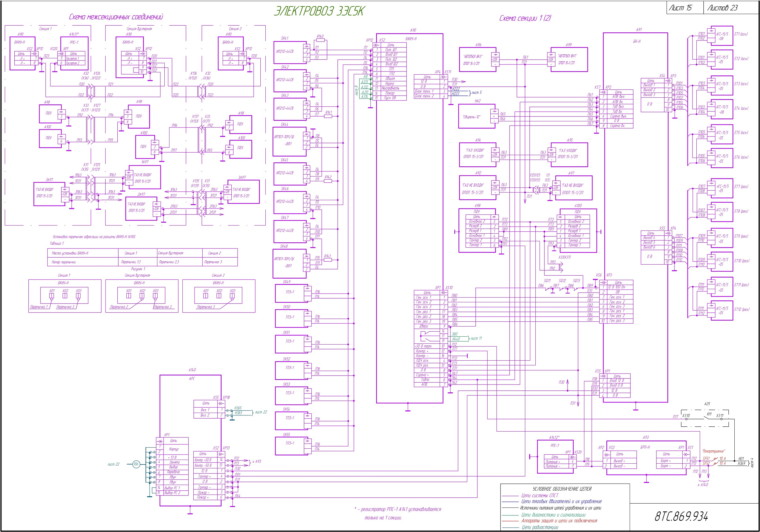Click circuit name "Неисправность" in XS2

(x=390, y=88)
